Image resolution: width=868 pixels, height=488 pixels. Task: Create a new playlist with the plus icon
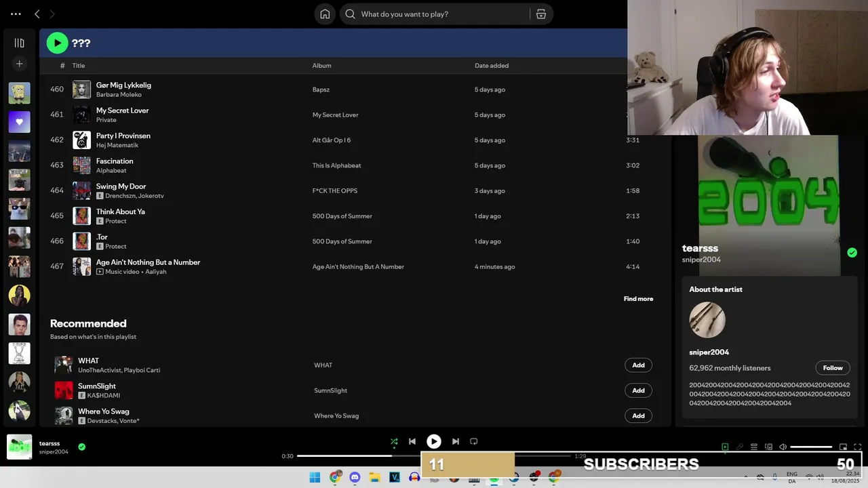[x=19, y=64]
